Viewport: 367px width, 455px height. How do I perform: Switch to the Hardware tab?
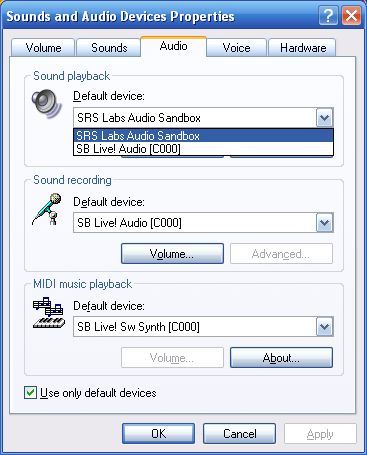point(303,48)
